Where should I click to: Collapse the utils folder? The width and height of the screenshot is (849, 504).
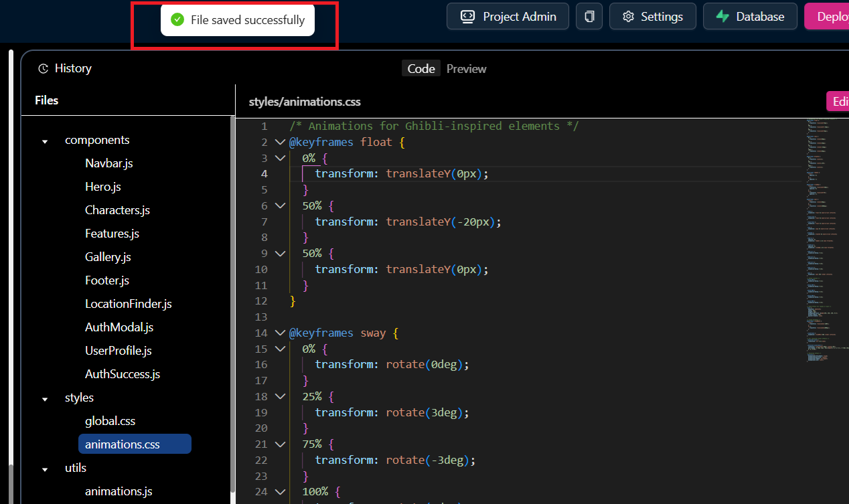coord(45,469)
